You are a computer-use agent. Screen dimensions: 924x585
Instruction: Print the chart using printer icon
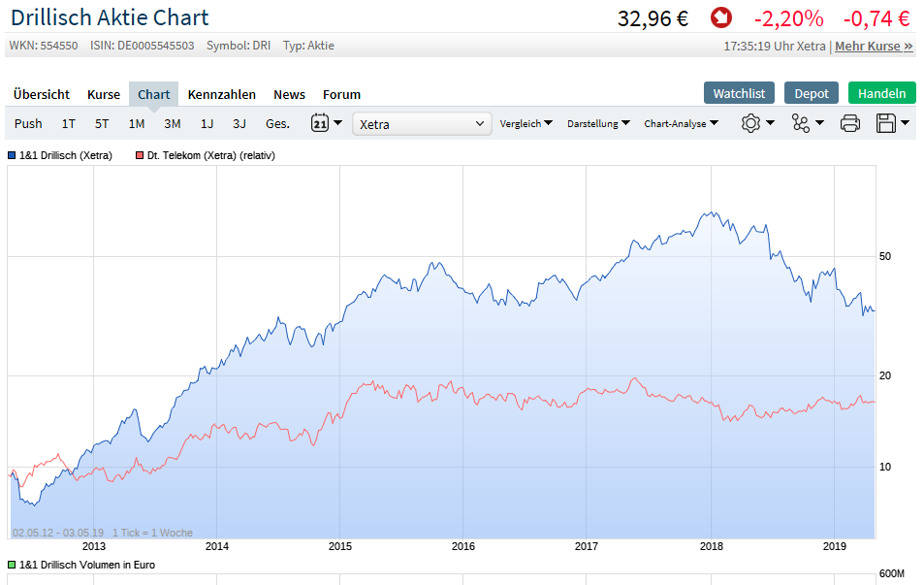pyautogui.click(x=850, y=123)
